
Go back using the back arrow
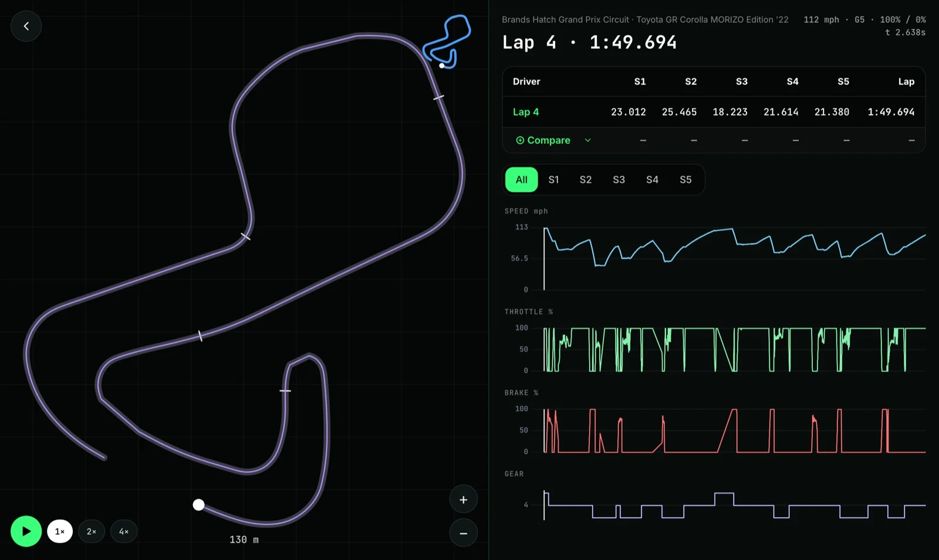(26, 26)
